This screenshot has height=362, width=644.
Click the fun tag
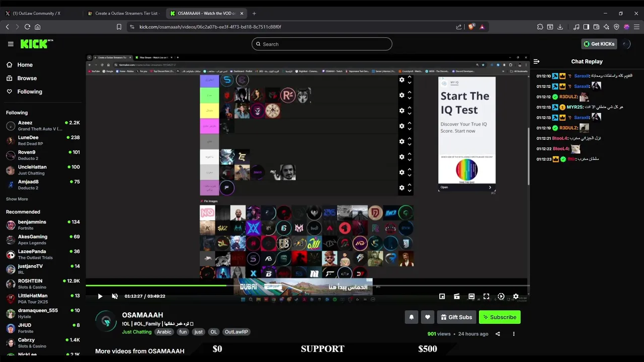pos(183,332)
